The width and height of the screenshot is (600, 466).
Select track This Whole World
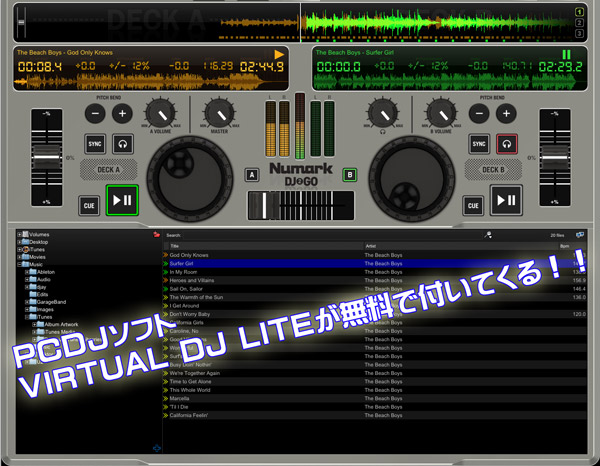(x=375, y=390)
